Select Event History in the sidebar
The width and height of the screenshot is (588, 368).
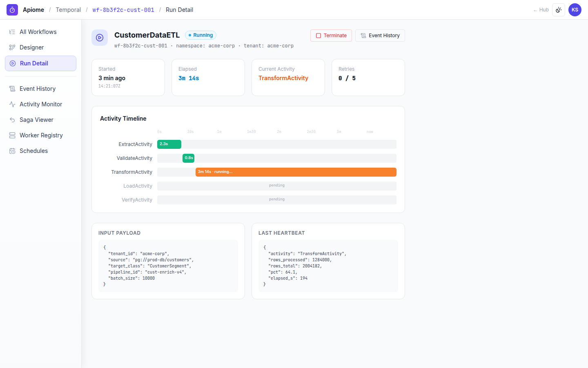point(40,89)
